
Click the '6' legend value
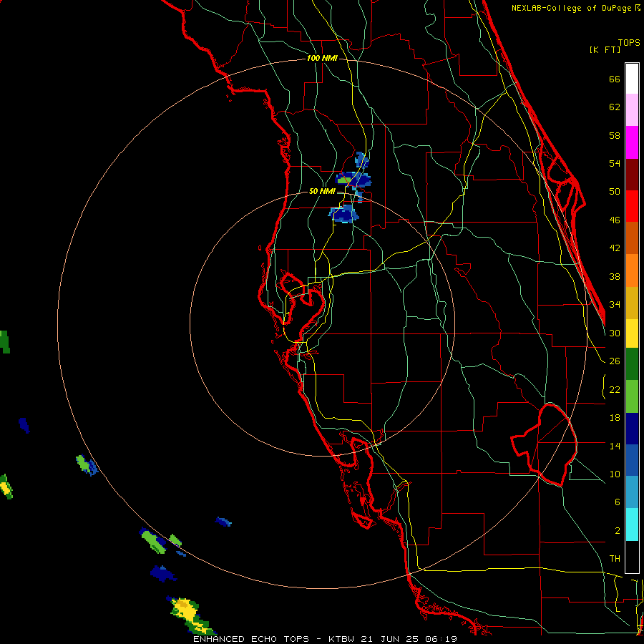[x=617, y=502]
